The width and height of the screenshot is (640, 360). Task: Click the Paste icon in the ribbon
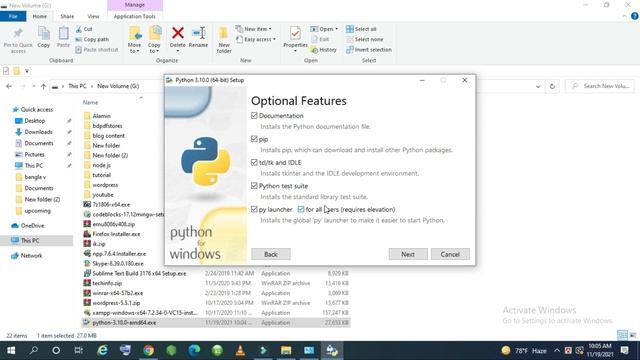click(63, 33)
